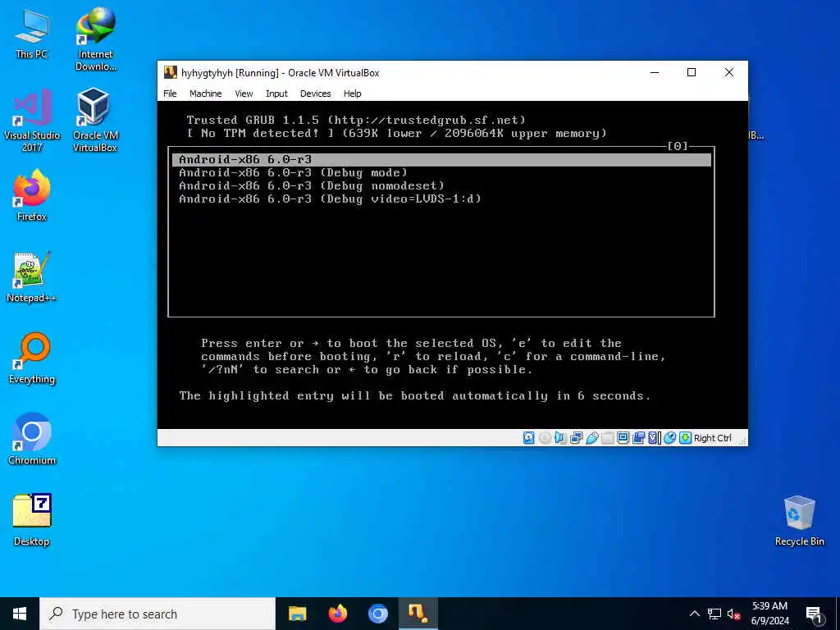Click the display monitor indicator in VirtualBox status bar

click(x=623, y=438)
